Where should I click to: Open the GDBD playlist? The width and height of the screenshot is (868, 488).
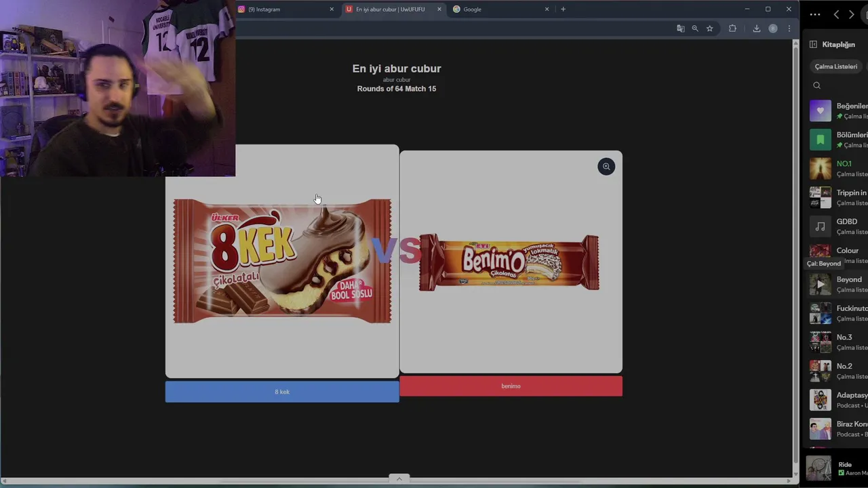coord(838,226)
